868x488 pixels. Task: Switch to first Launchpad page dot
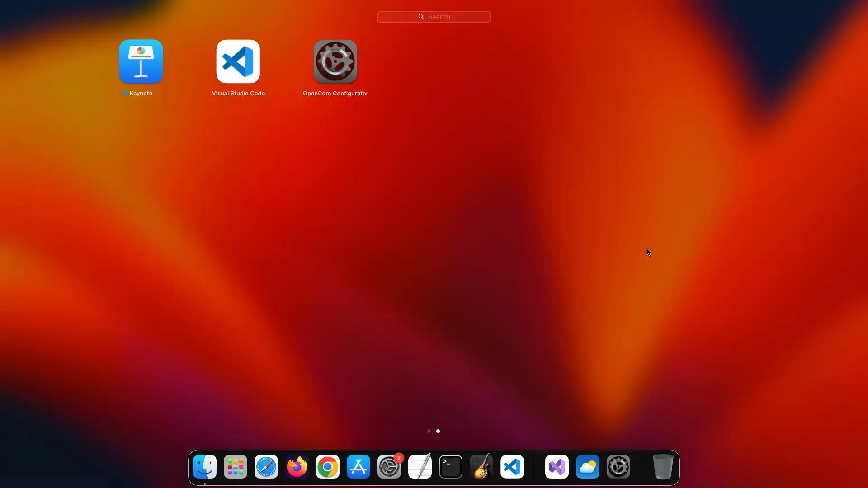point(429,431)
